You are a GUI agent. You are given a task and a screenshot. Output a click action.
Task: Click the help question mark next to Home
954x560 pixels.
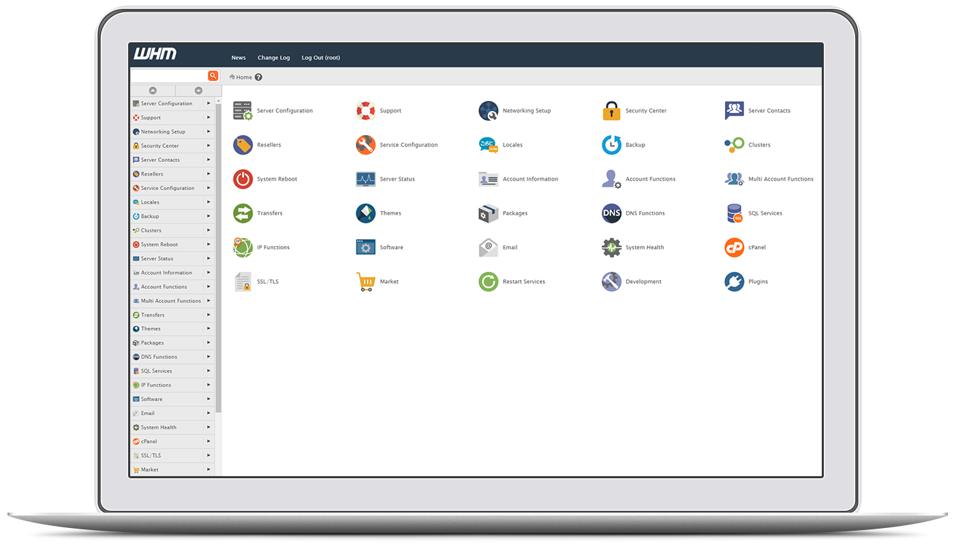[258, 77]
